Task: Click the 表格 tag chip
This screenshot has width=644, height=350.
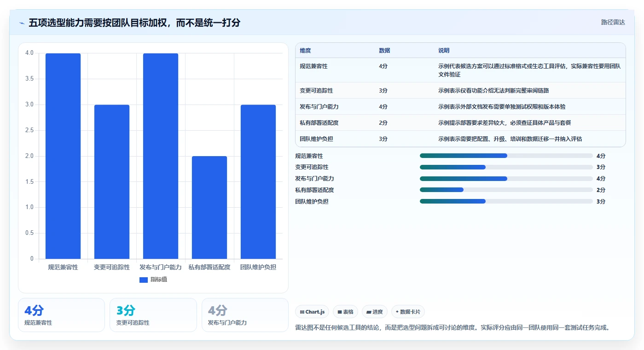Action: pyautogui.click(x=345, y=312)
